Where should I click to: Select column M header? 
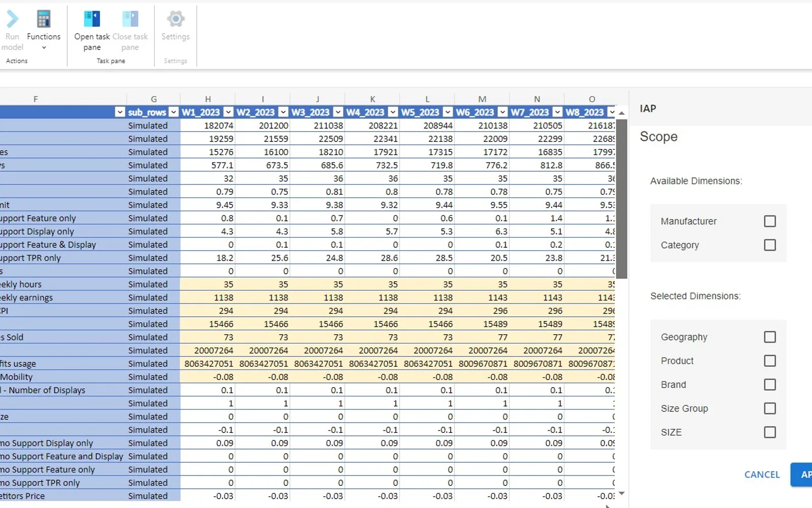482,99
